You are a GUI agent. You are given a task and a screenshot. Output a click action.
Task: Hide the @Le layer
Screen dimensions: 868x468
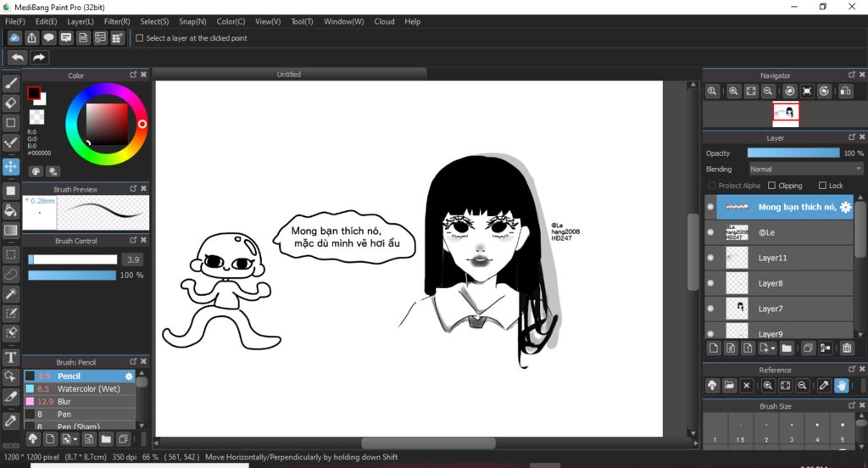tap(711, 232)
